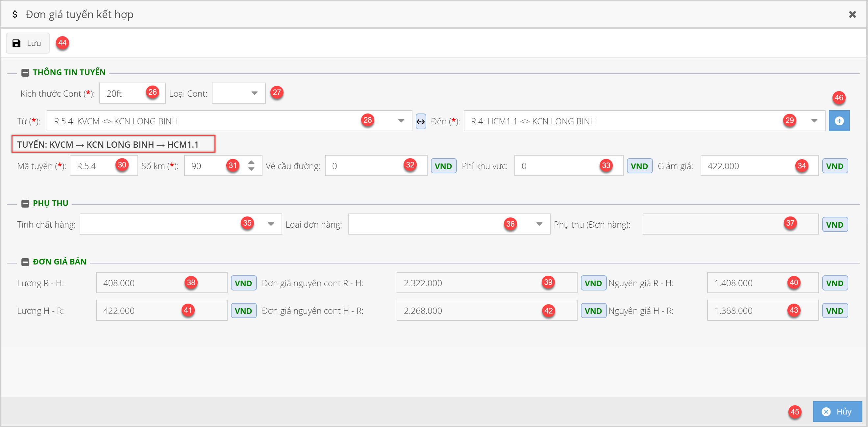Click the Mã tuyến input field
868x427 pixels.
(94, 166)
